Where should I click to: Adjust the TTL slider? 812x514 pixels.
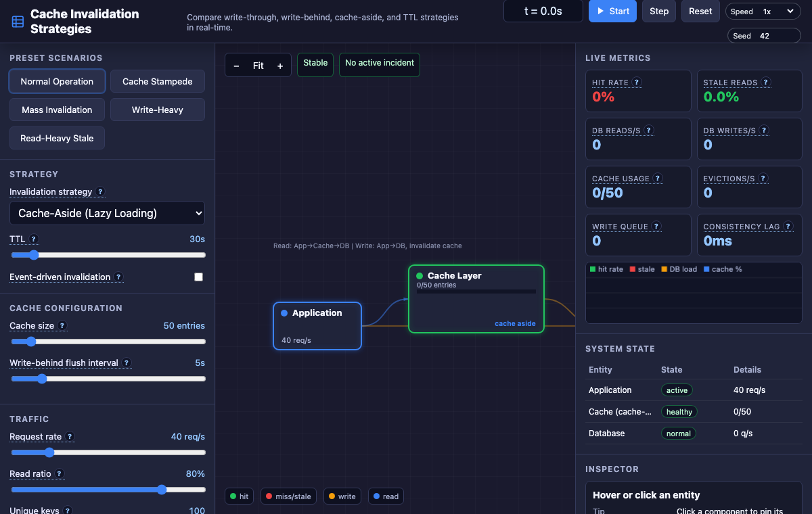tap(108, 255)
